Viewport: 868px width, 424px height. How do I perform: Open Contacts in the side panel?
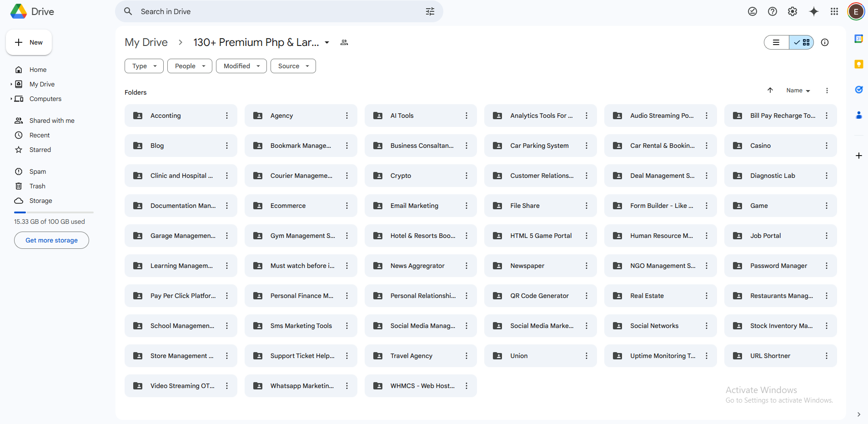(859, 115)
